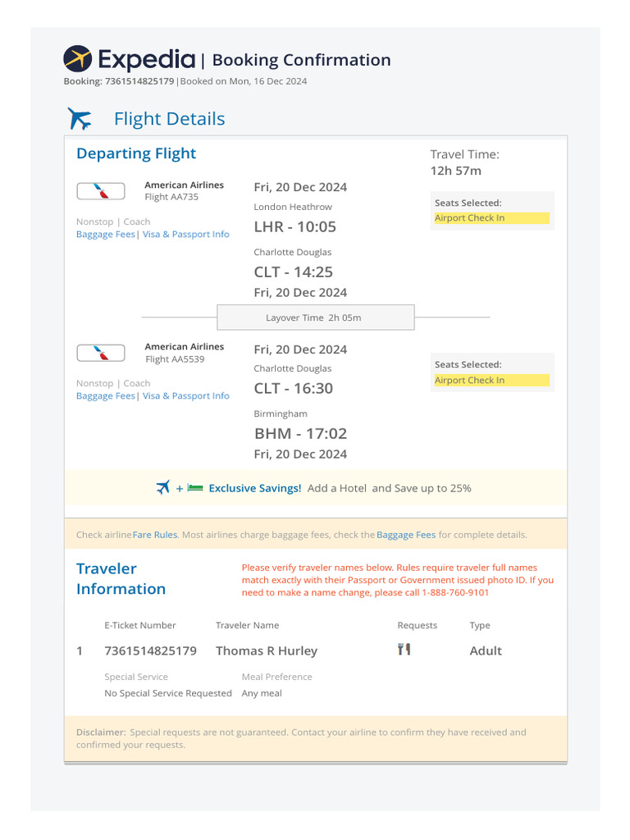Select traveler name Thomas R Hurley

267,651
